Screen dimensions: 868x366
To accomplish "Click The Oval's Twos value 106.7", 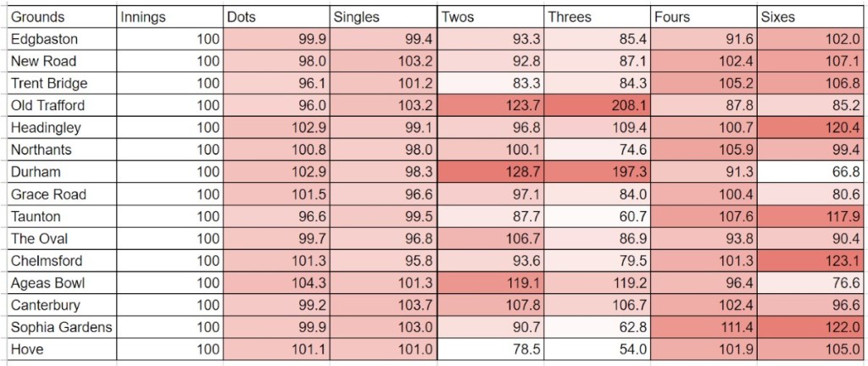I will click(489, 239).
